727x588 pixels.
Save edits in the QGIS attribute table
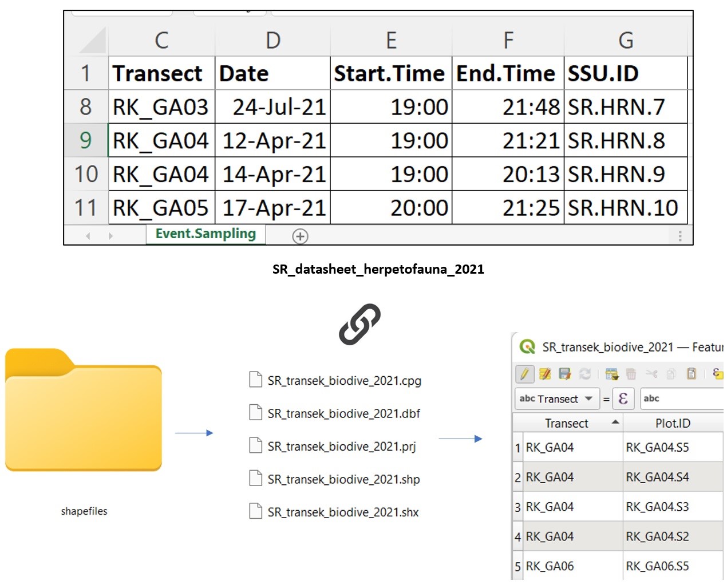click(565, 374)
